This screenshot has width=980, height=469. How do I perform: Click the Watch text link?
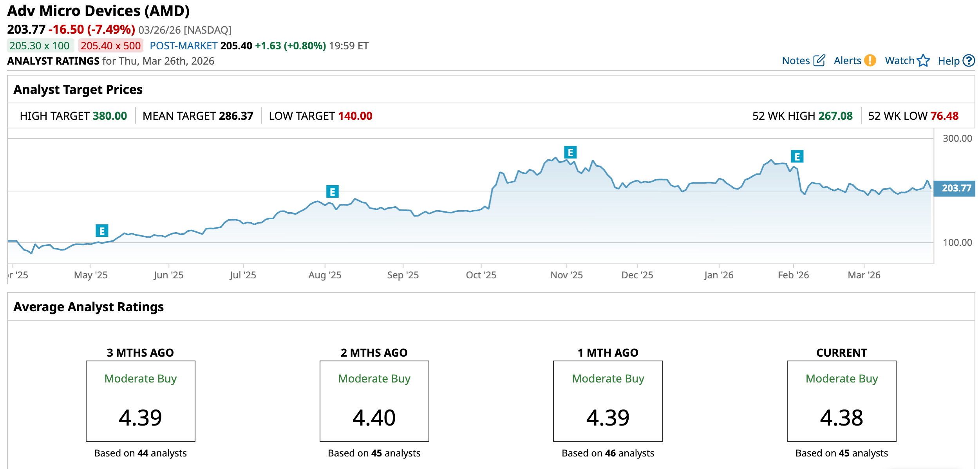[x=899, y=61]
